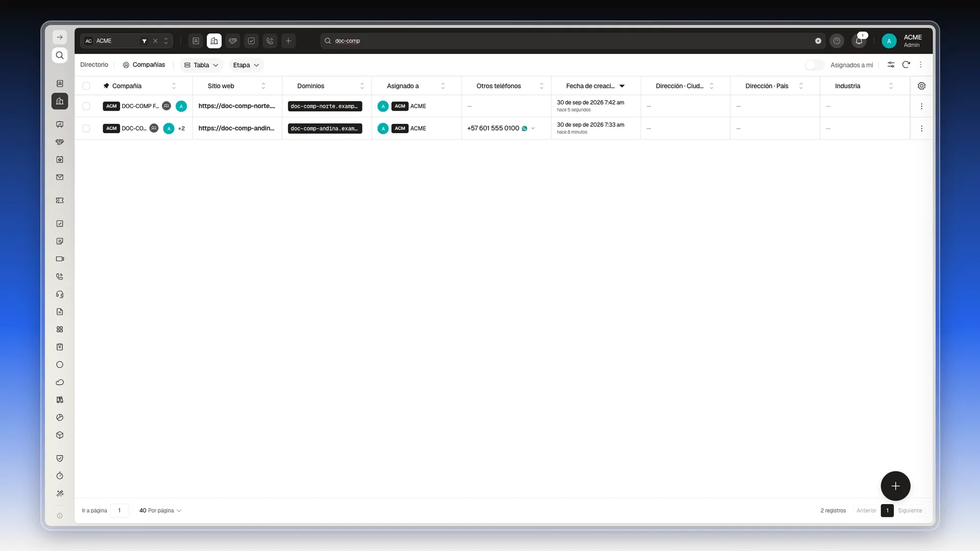Image resolution: width=980 pixels, height=551 pixels.
Task: Add a new tab with plus button
Action: coord(288,41)
